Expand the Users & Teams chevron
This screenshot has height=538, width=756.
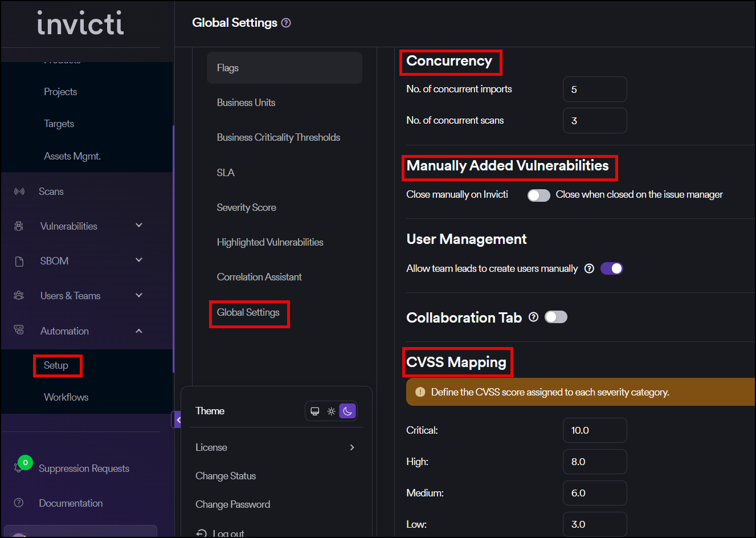pyautogui.click(x=139, y=295)
